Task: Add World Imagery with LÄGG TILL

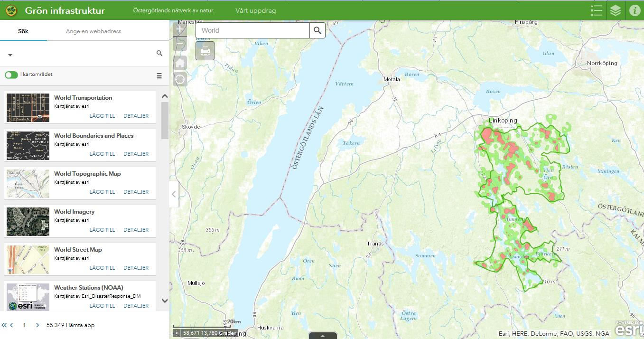Action: tap(102, 230)
